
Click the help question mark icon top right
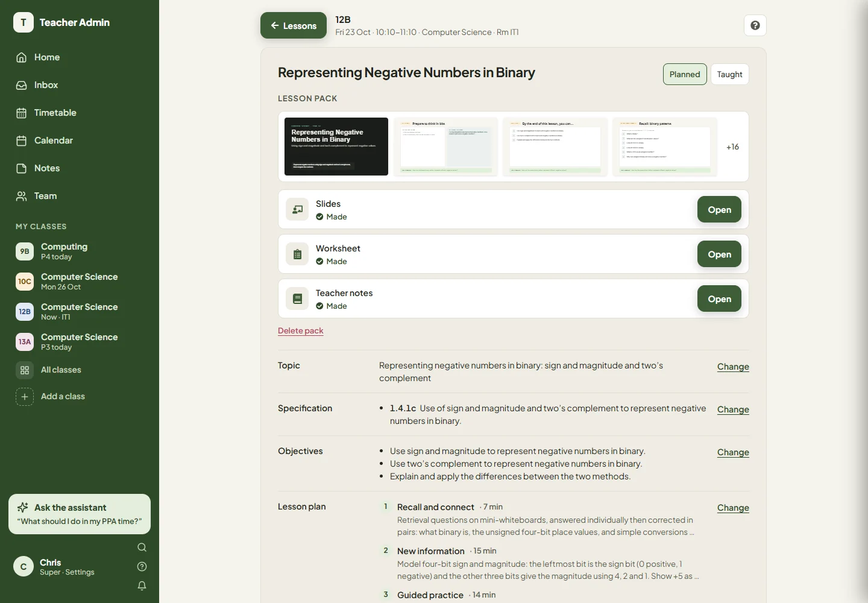pos(755,25)
